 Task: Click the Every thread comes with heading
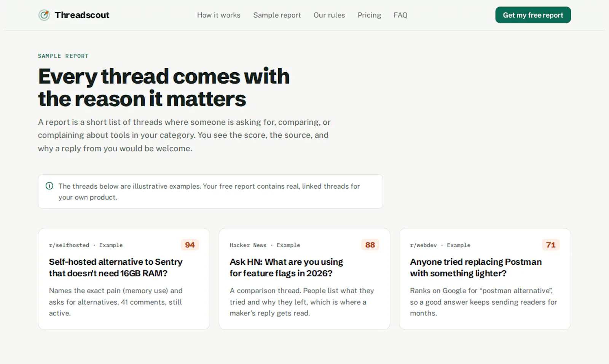(x=164, y=87)
